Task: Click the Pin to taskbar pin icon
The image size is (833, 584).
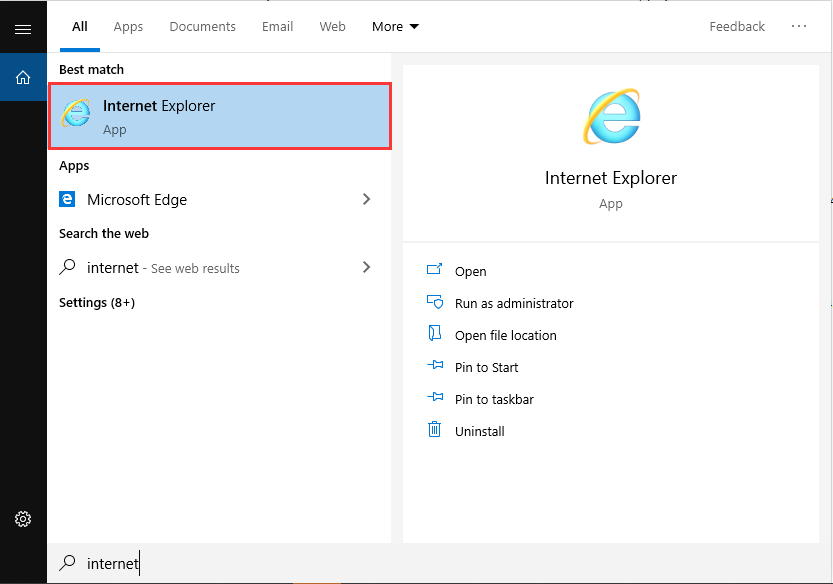Action: point(435,398)
